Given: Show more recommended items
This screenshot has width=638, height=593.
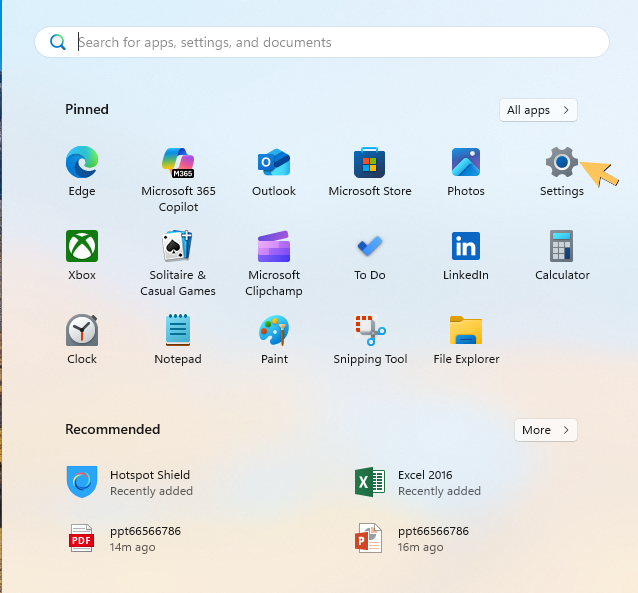Looking at the screenshot, I should pyautogui.click(x=546, y=430).
